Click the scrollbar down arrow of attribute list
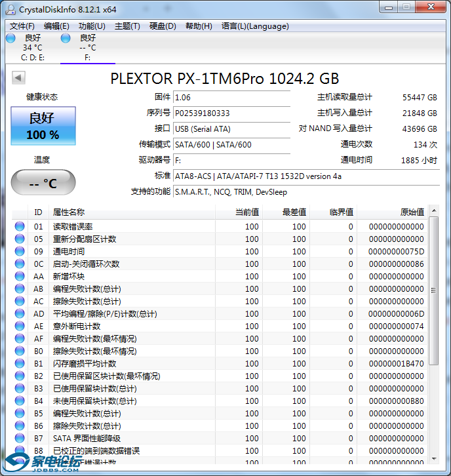The height and width of the screenshot is (476, 451). point(434,459)
